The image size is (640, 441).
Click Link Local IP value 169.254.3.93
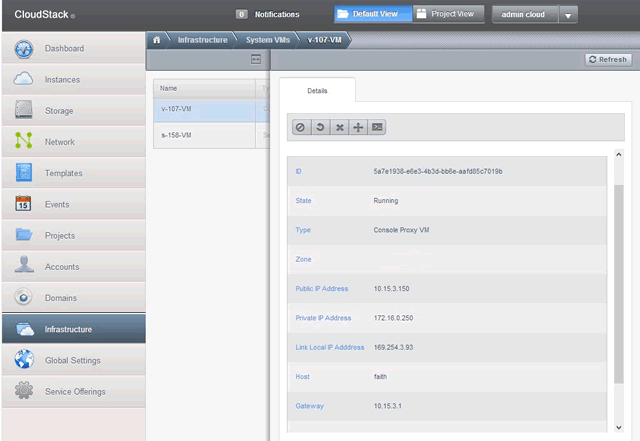[393, 347]
